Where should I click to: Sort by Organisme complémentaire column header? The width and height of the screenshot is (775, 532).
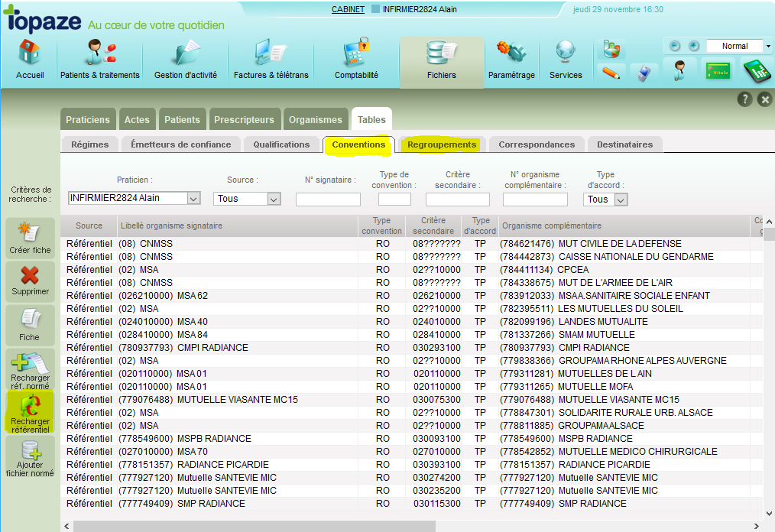[624, 225]
